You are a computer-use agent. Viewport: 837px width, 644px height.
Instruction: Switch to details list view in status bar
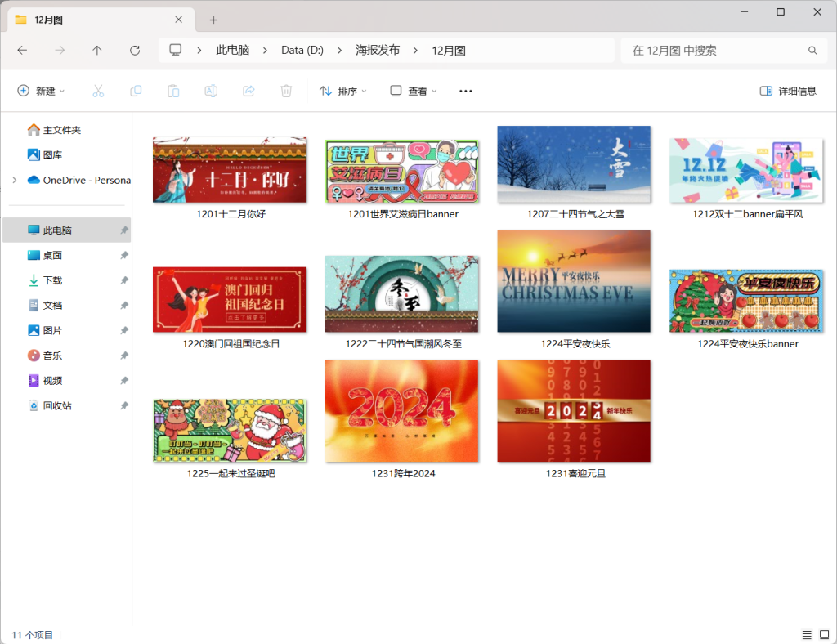(x=807, y=634)
